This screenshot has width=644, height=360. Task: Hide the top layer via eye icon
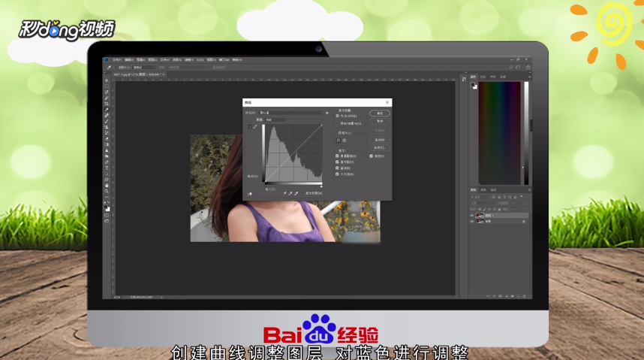point(472,216)
